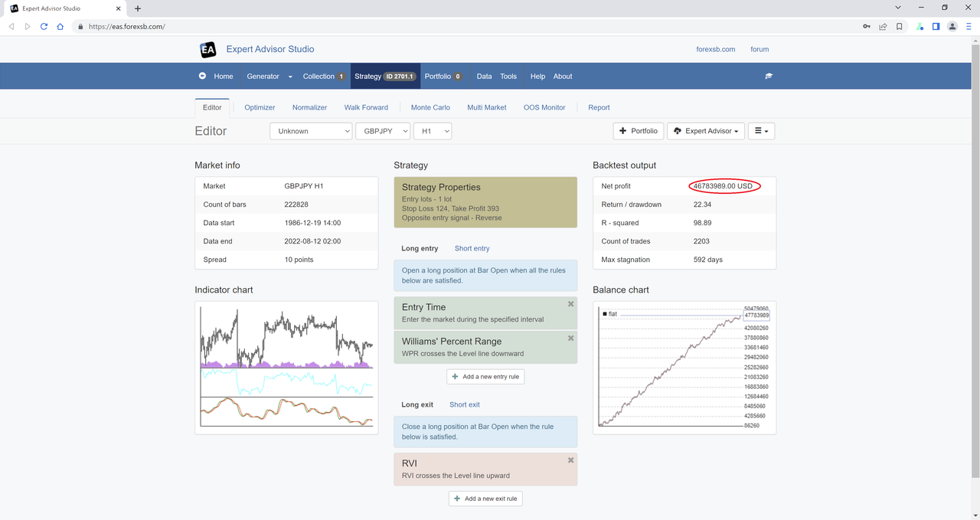Open Strategy ID 2701.1 in navbar
Screen dimensions: 980x520
(x=385, y=77)
